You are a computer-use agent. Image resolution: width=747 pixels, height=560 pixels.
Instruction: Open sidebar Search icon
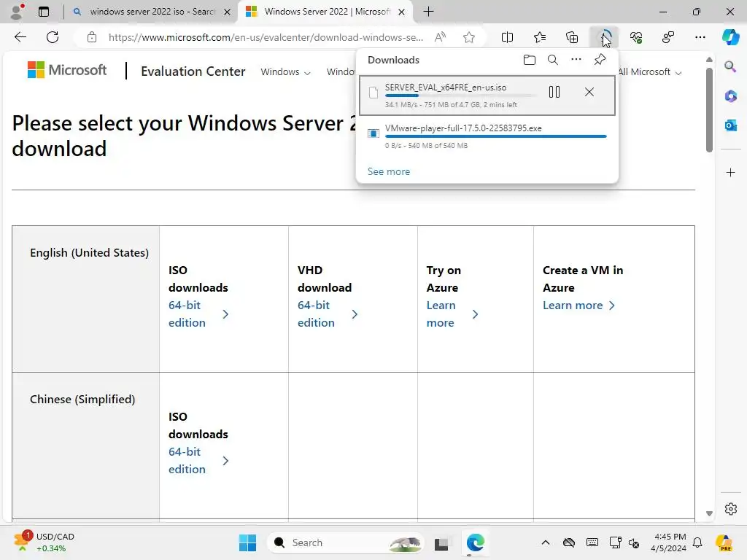730,66
